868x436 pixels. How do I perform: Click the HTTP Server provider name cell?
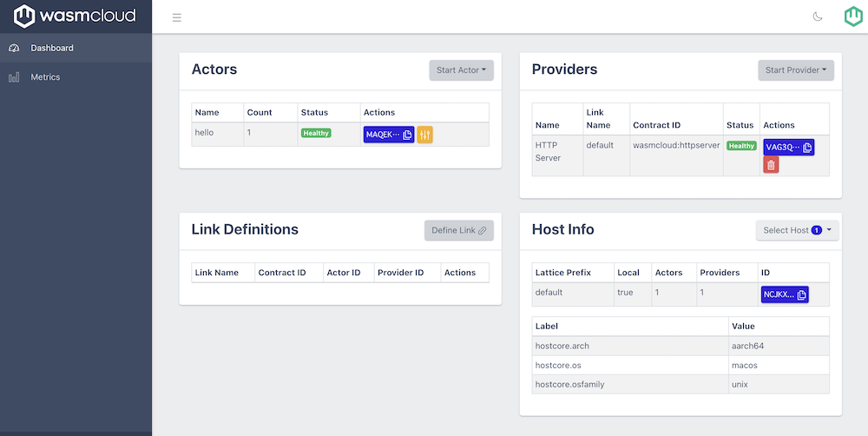click(557, 155)
